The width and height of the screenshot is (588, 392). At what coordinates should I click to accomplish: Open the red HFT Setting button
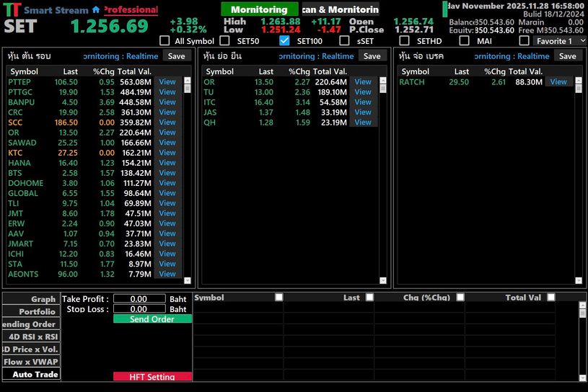pos(152,377)
